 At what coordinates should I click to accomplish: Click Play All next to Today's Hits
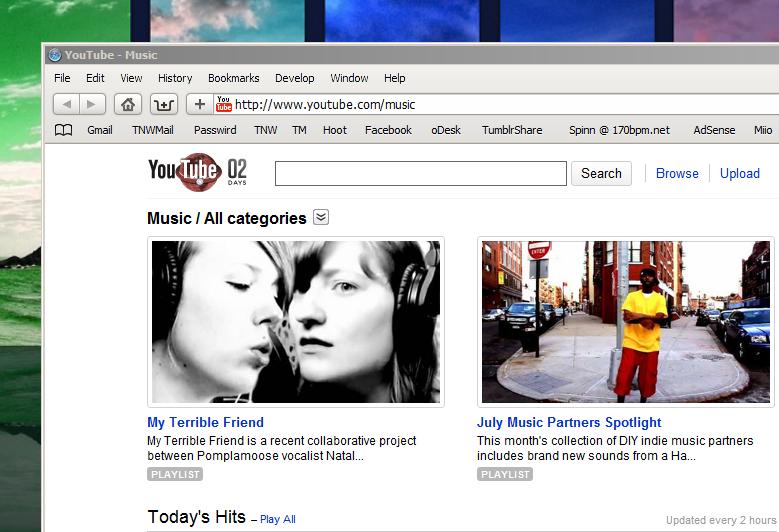click(x=278, y=519)
